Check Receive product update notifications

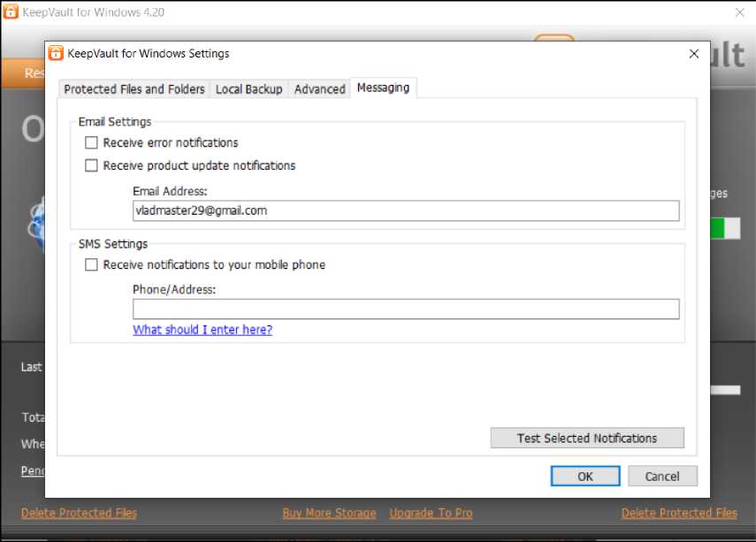coord(91,165)
